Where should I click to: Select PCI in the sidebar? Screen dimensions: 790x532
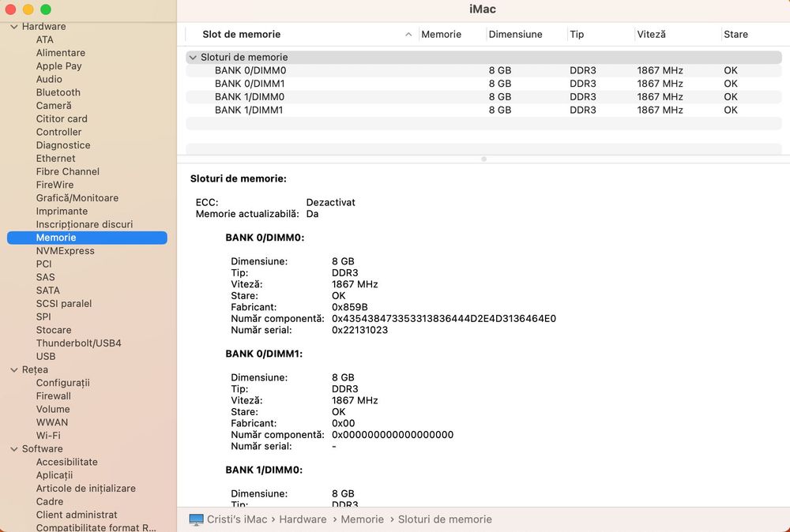pos(43,264)
